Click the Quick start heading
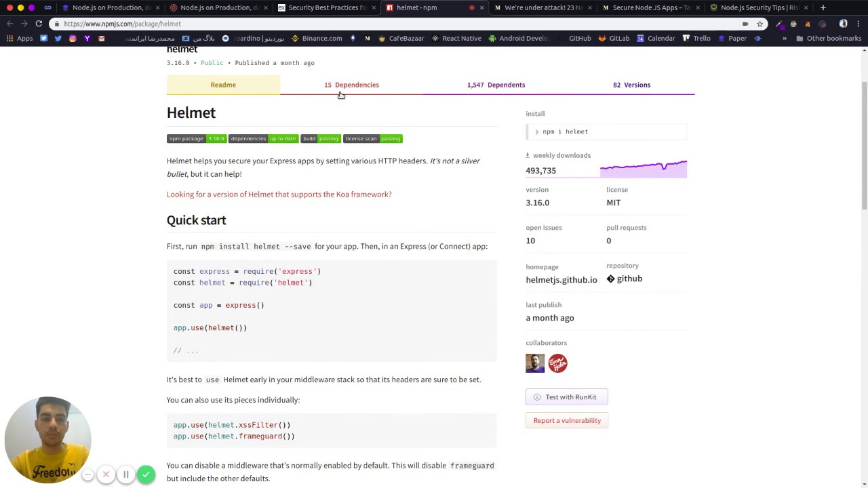 (197, 220)
